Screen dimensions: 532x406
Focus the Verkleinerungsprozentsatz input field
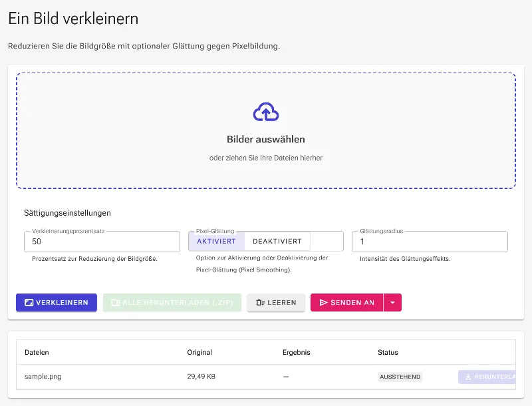pyautogui.click(x=102, y=242)
